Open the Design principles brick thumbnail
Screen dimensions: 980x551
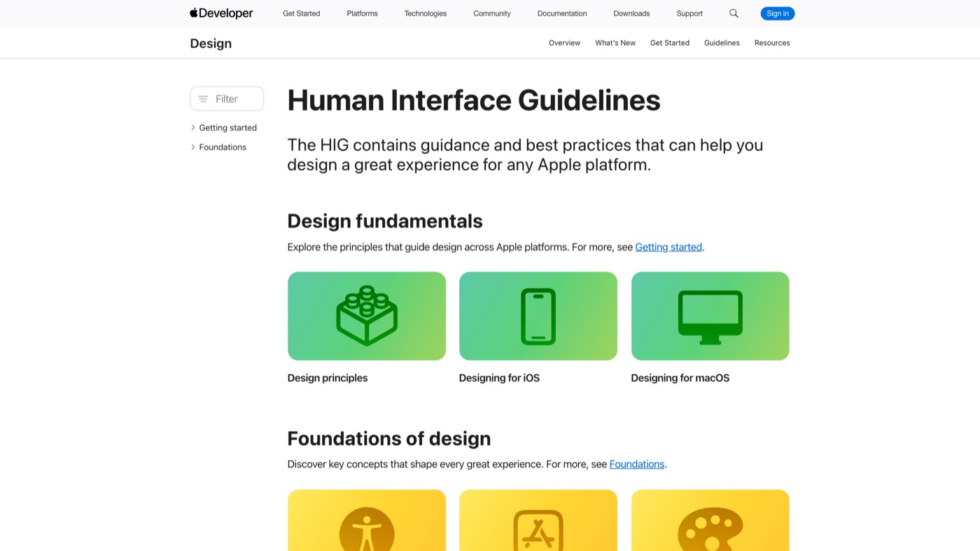pyautogui.click(x=367, y=316)
